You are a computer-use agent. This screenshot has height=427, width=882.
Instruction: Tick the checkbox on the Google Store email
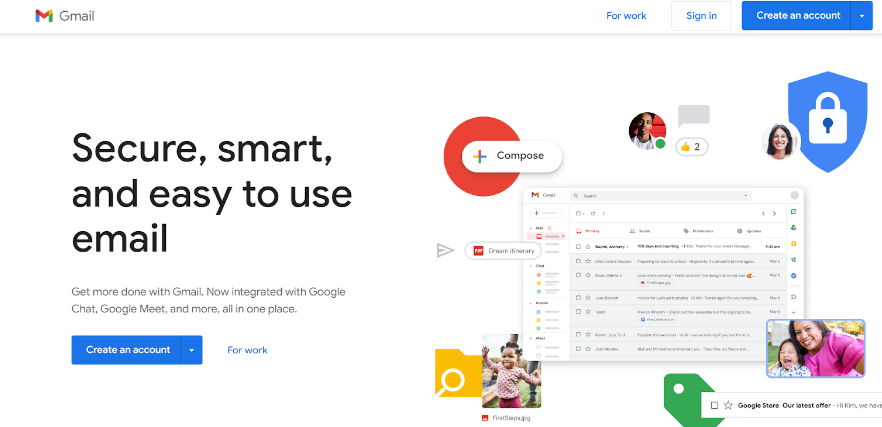coord(714,405)
